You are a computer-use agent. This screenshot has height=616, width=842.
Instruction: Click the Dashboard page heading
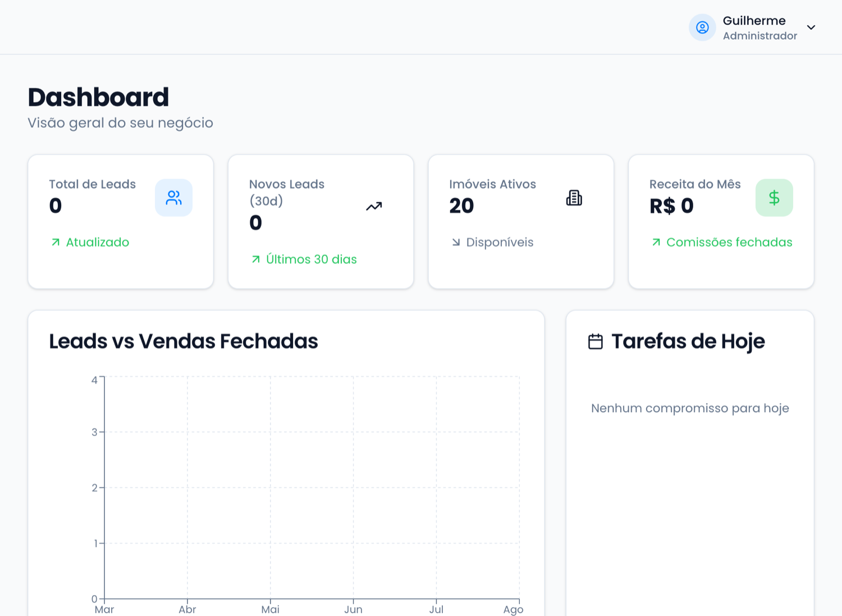coord(98,97)
